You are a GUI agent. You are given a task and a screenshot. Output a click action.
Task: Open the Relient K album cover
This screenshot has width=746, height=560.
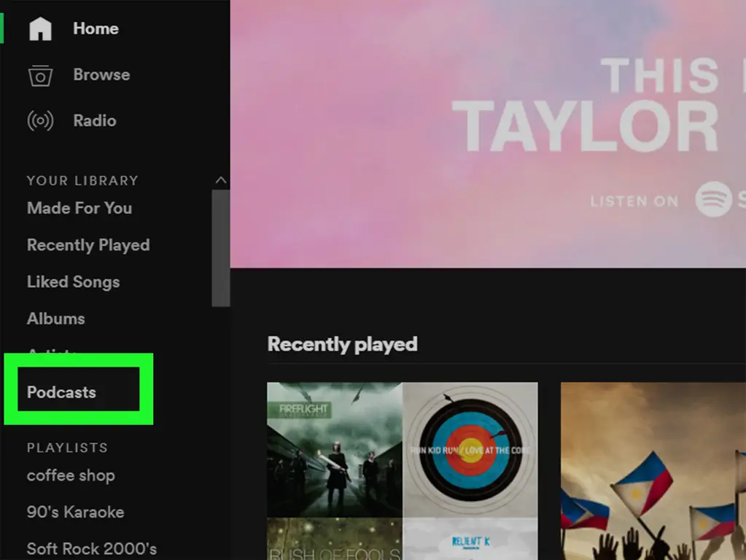coord(470,539)
